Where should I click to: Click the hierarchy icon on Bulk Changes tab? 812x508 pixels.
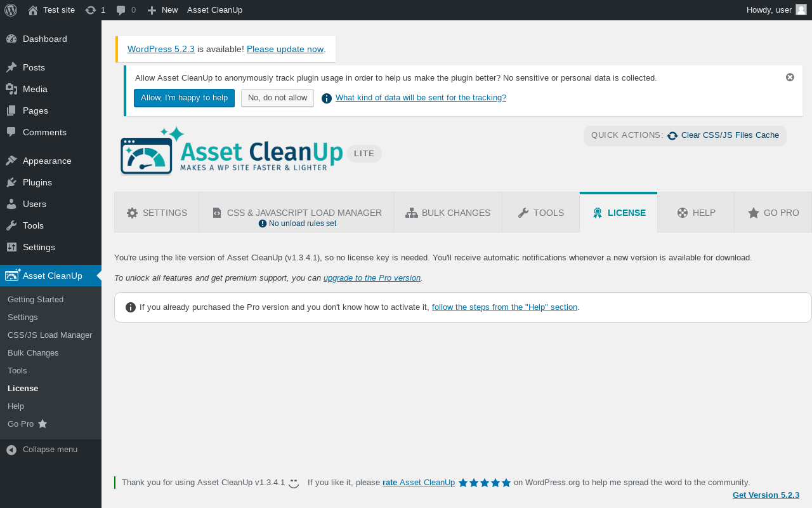pos(412,213)
